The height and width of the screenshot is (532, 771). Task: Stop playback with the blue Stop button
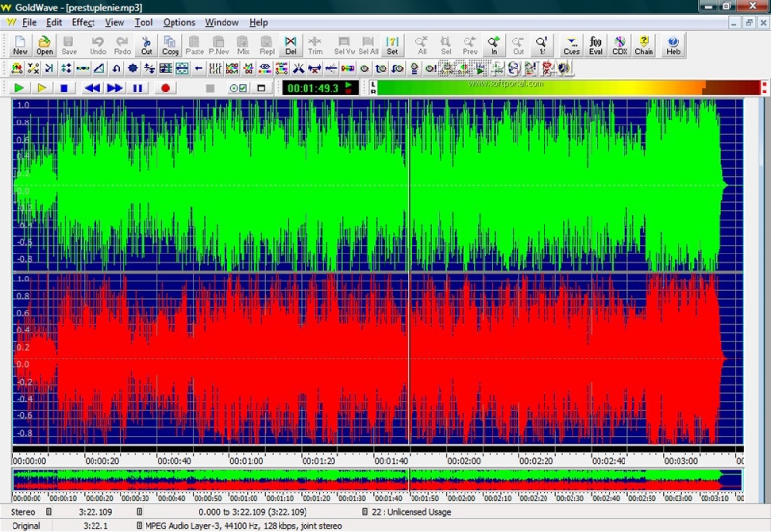64,88
